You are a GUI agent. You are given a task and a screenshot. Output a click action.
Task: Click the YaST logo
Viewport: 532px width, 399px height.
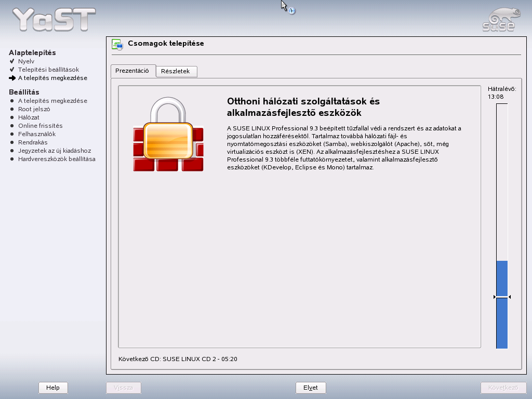54,20
